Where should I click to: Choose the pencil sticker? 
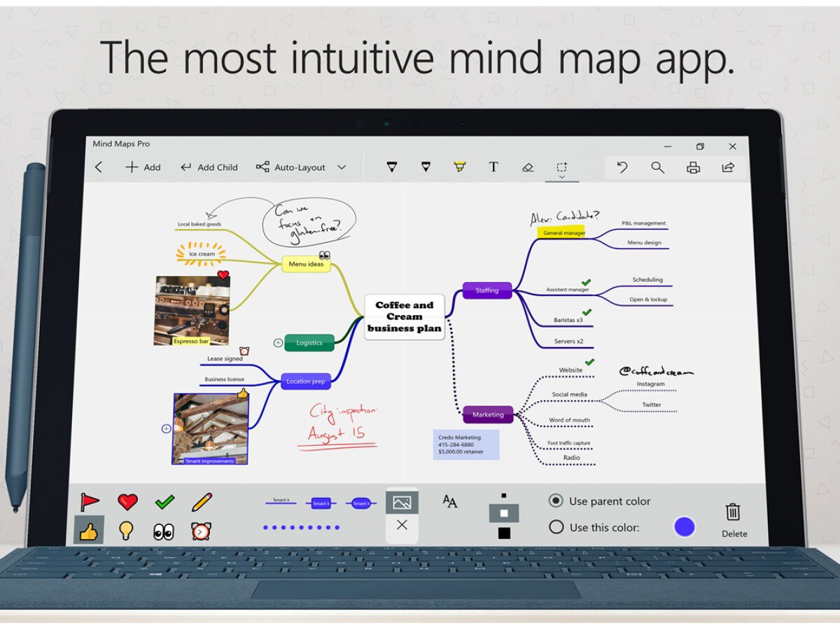pyautogui.click(x=202, y=502)
